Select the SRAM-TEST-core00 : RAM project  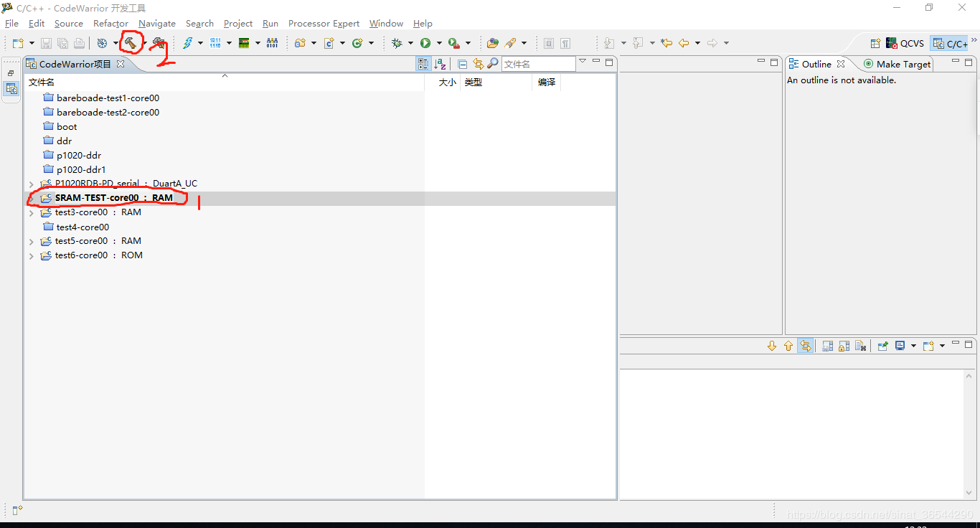(x=113, y=198)
